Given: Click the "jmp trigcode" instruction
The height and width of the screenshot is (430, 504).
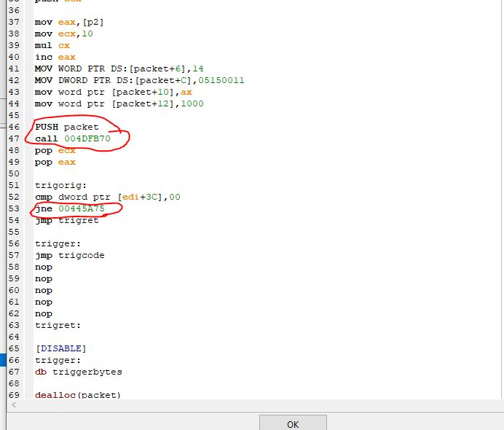Looking at the screenshot, I should (70, 255).
